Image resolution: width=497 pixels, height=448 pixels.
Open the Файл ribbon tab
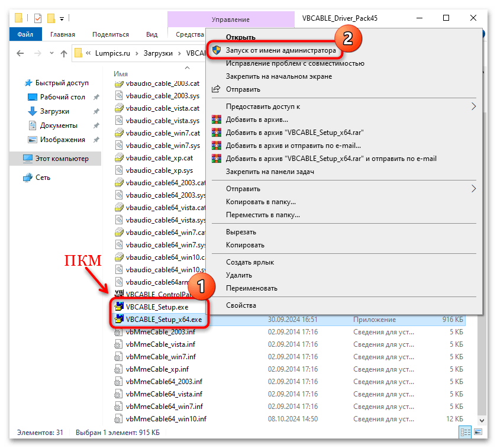25,34
